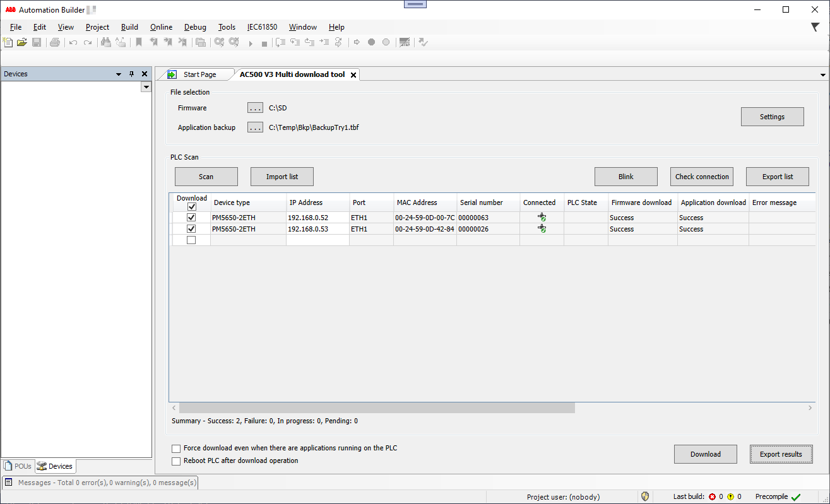This screenshot has height=504, width=830.
Task: Open the Tools menu
Action: [x=227, y=27]
